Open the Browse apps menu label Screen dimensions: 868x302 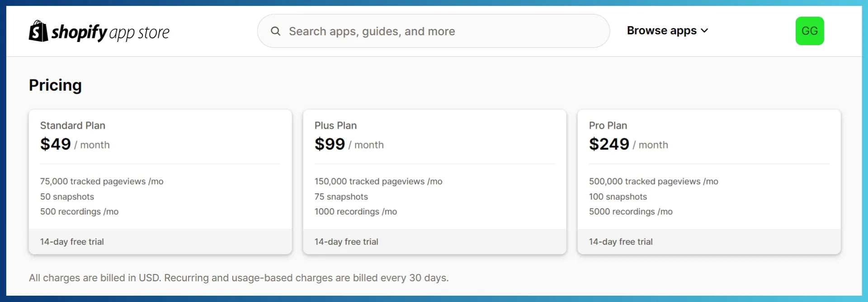click(x=661, y=31)
